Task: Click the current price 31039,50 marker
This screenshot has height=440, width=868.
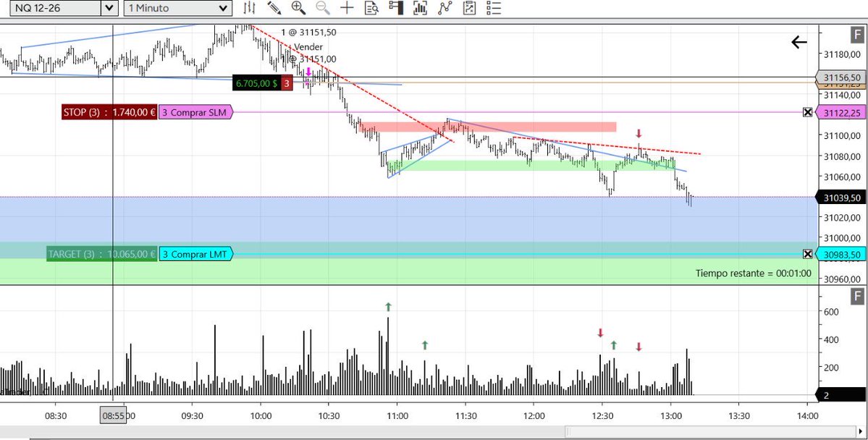Action: coord(840,198)
